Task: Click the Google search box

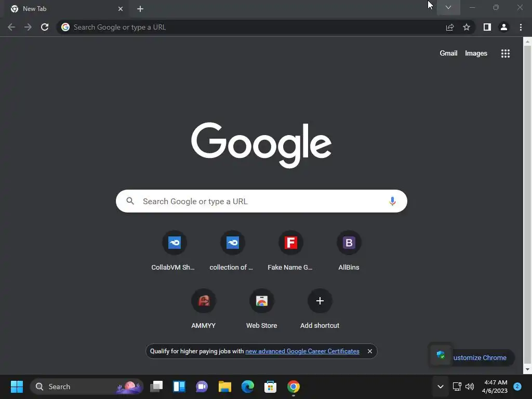Action: tap(261, 201)
